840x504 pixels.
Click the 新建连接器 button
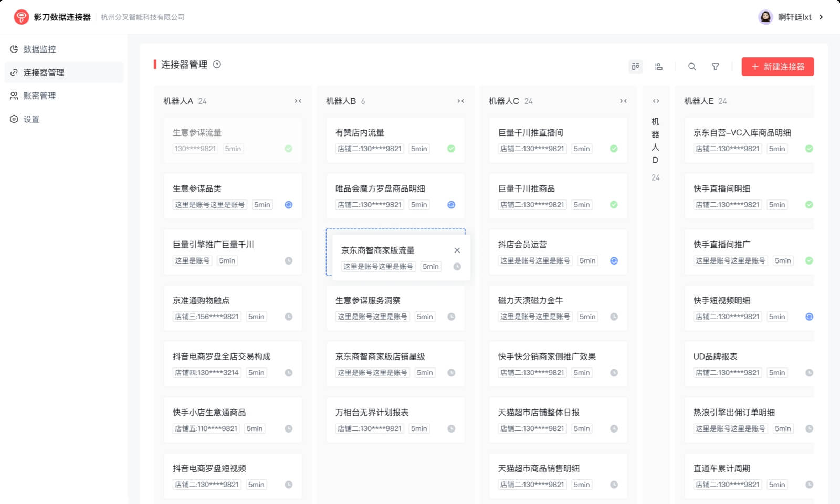point(778,67)
